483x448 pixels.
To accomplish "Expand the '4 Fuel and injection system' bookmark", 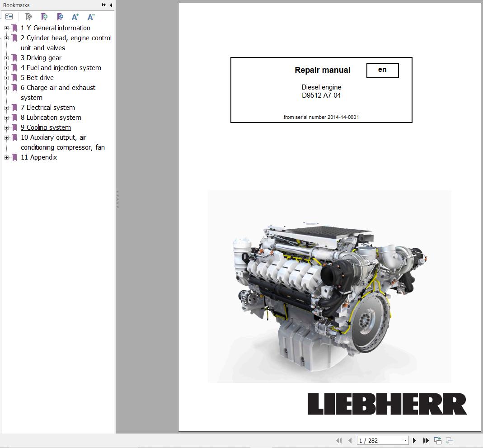I will pos(6,68).
